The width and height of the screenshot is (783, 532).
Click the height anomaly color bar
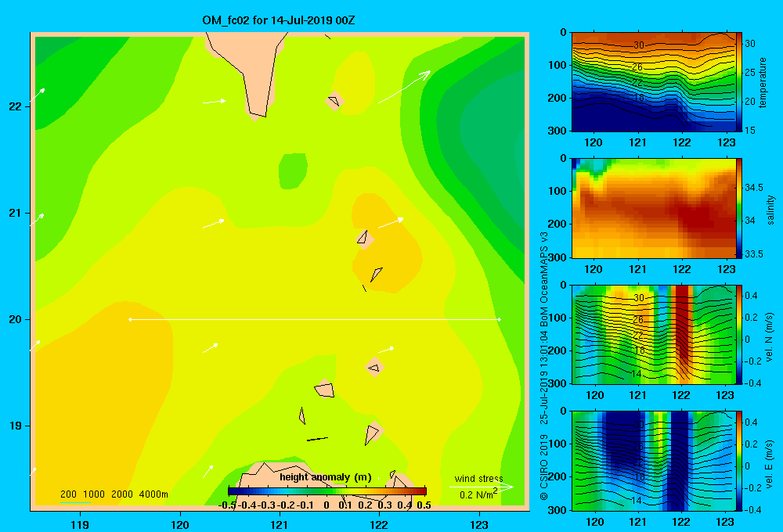point(327,491)
